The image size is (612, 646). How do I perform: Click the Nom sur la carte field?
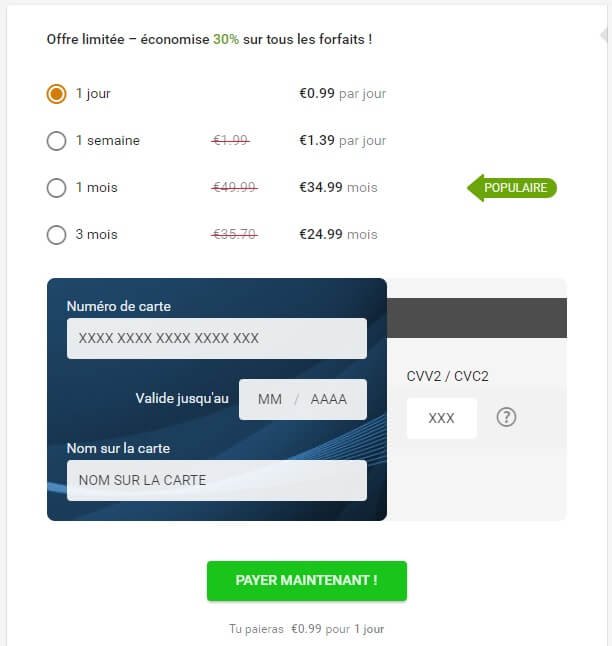(216, 480)
